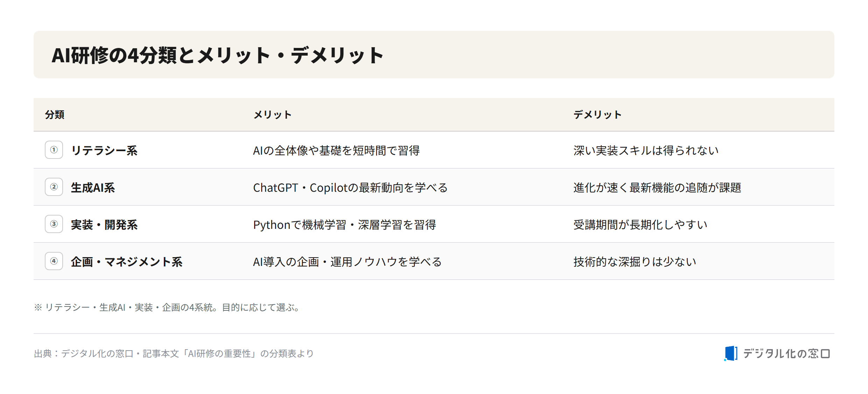Select the 生成AI系 row label

click(93, 188)
